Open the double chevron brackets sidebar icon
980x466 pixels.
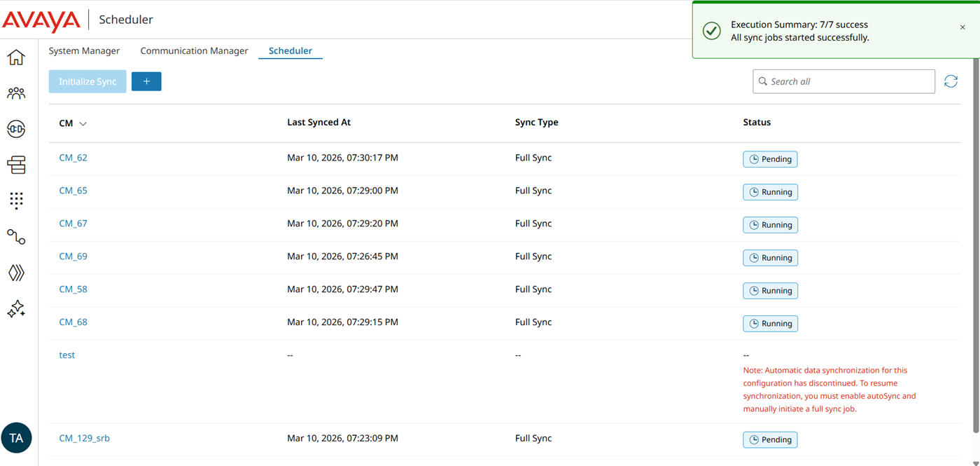(16, 273)
